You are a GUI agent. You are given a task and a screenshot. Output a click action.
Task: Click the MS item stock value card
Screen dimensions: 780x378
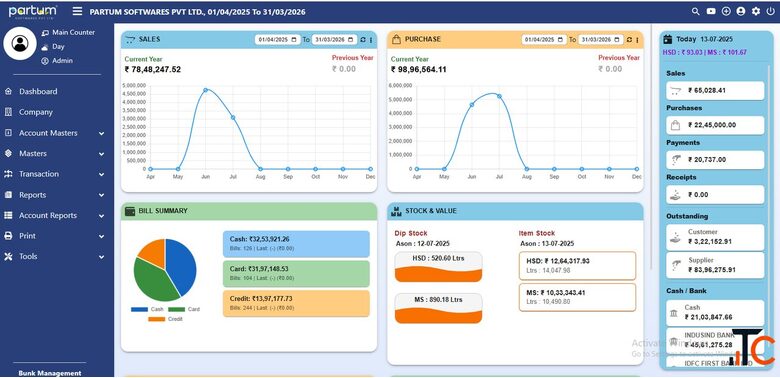pyautogui.click(x=577, y=297)
